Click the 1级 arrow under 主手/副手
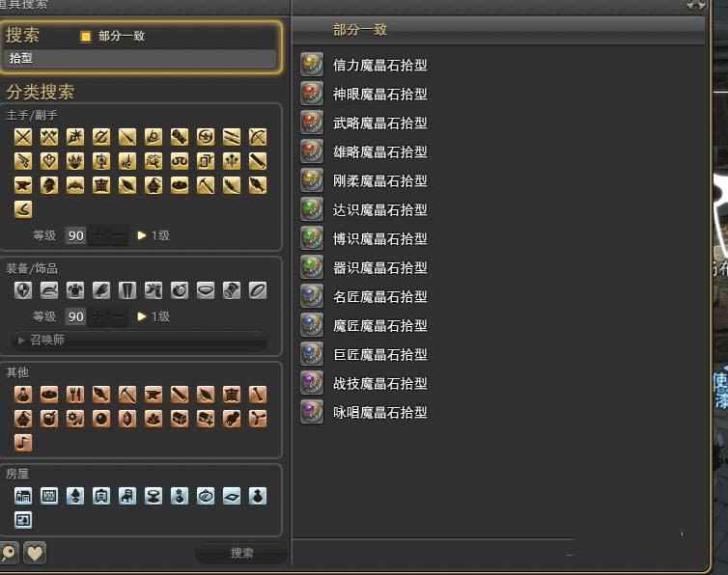The image size is (728, 575). click(x=142, y=235)
